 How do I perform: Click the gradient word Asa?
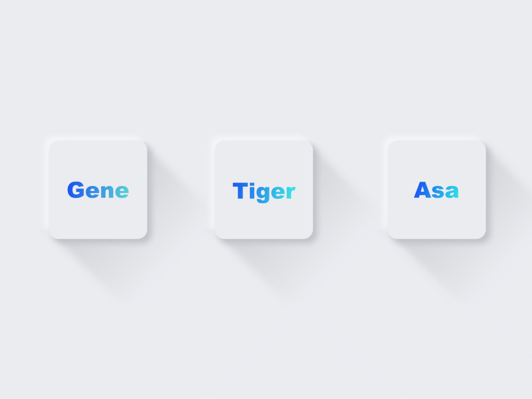[436, 190]
